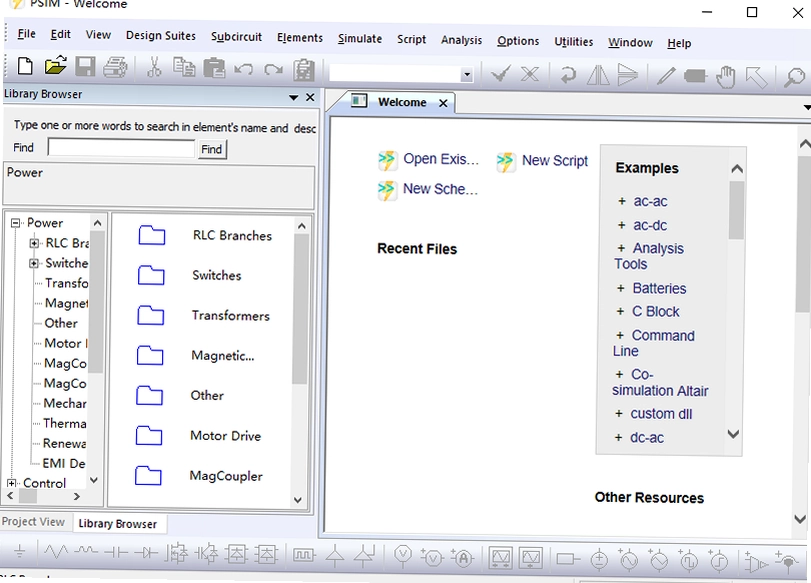Expand the RLC Branches tree node
Viewport: 811px width, 583px height.
(x=34, y=243)
